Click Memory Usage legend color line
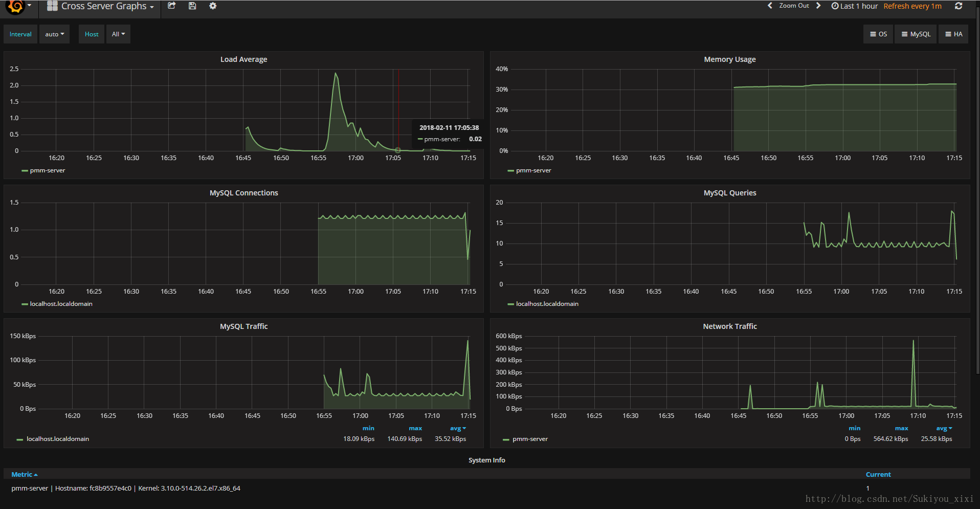Image resolution: width=980 pixels, height=509 pixels. tap(510, 171)
